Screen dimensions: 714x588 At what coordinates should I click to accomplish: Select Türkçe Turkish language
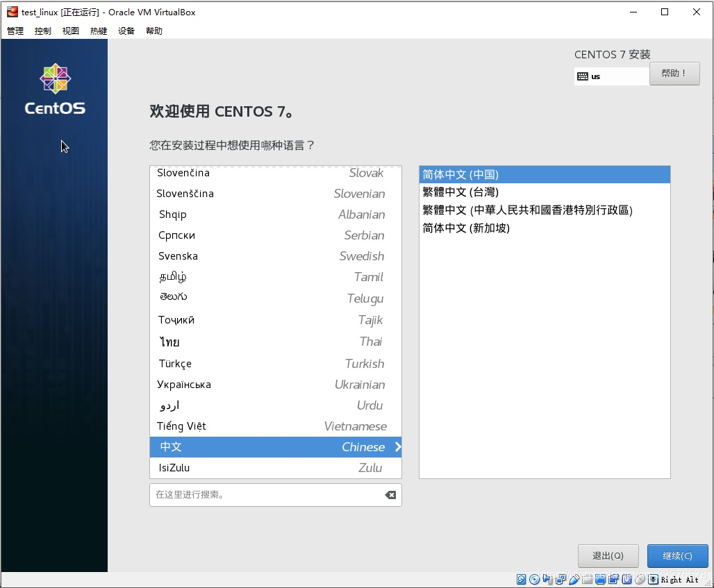tap(276, 364)
